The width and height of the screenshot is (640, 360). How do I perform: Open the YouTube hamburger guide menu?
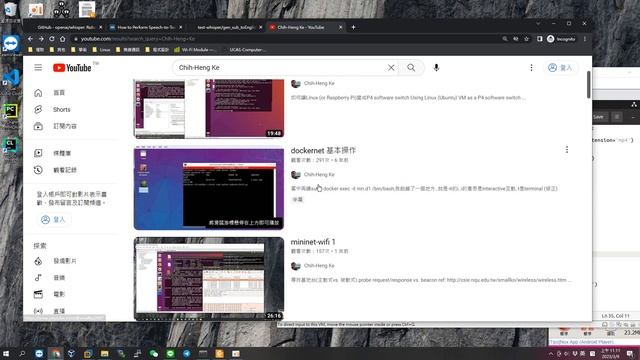tap(38, 67)
